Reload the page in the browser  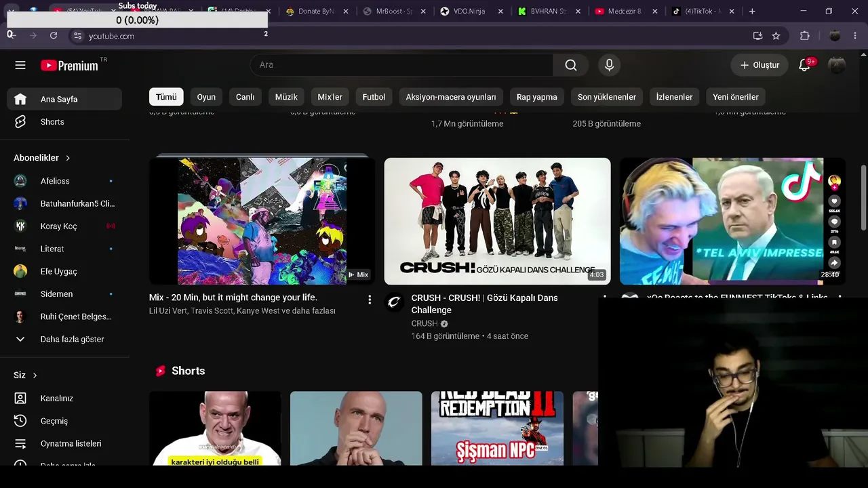[x=54, y=36]
